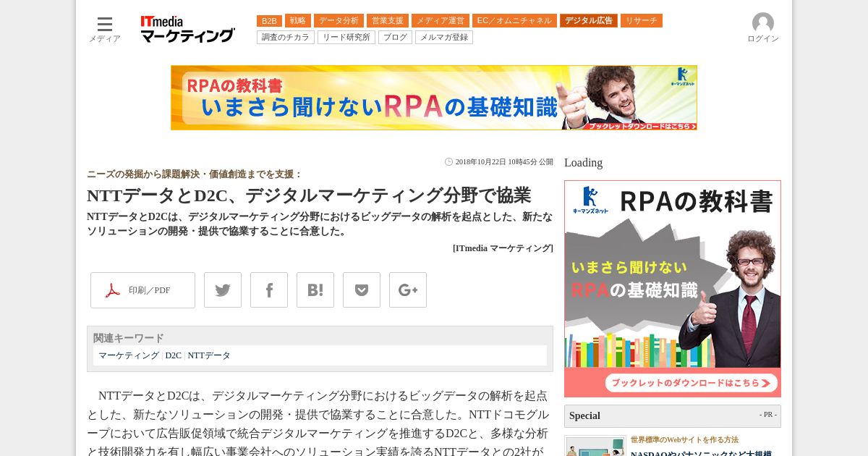
Task: Click the NTTデータ keyword link
Action: (x=209, y=355)
